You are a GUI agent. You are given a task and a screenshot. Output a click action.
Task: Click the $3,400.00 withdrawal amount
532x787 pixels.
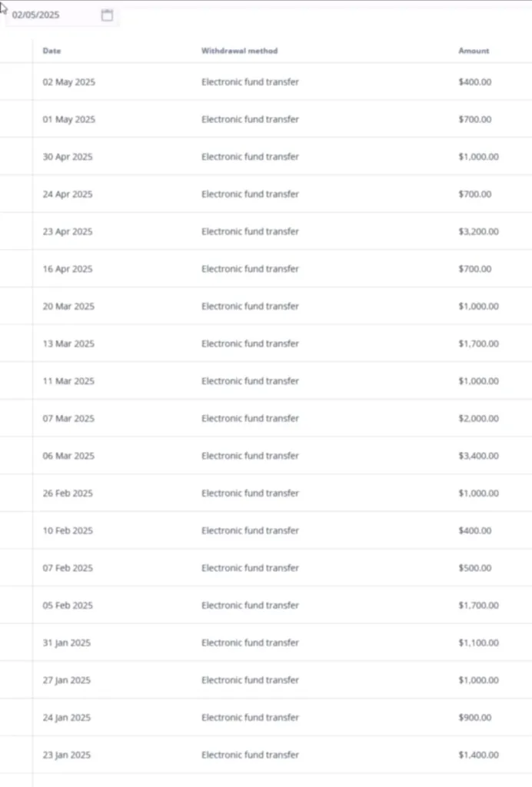click(x=478, y=456)
